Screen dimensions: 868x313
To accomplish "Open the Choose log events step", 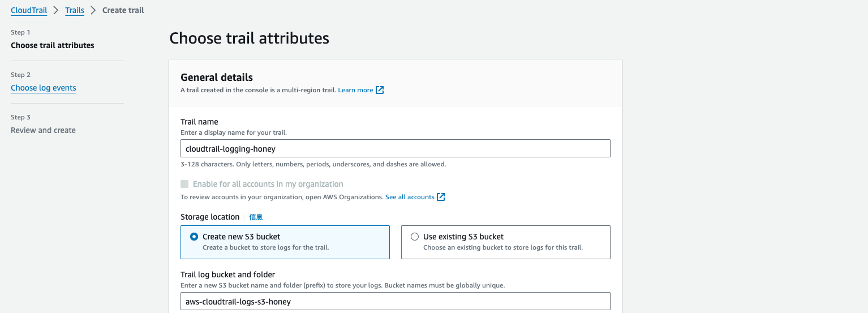I will tap(44, 88).
